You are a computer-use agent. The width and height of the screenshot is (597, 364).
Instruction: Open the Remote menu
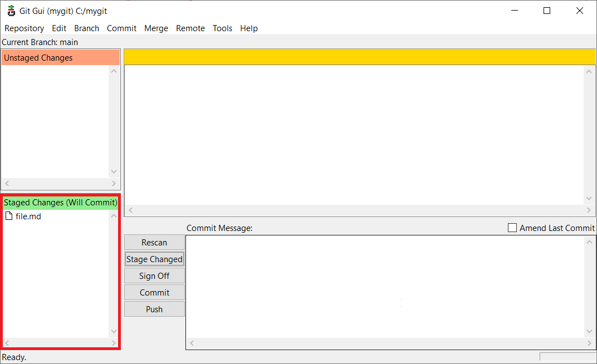coord(190,28)
